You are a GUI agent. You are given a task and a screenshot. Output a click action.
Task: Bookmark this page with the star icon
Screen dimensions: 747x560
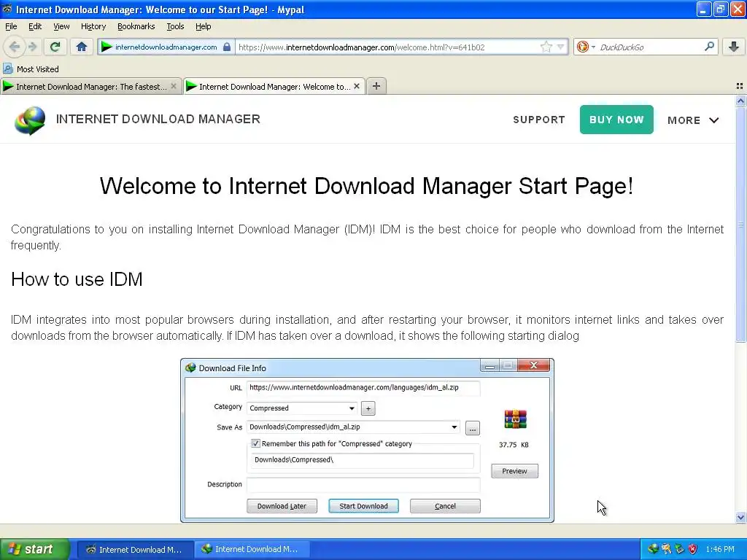pyautogui.click(x=546, y=47)
